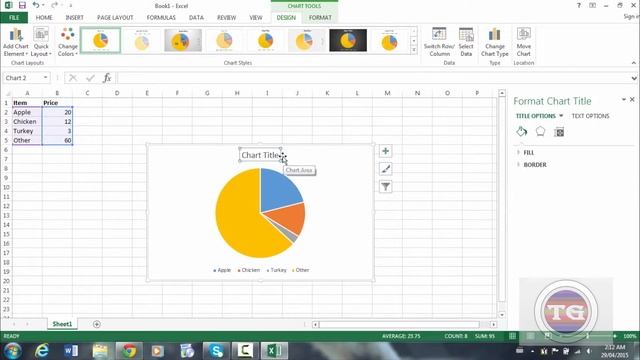
Task: Switch to the Formulas tab
Action: coord(161,18)
